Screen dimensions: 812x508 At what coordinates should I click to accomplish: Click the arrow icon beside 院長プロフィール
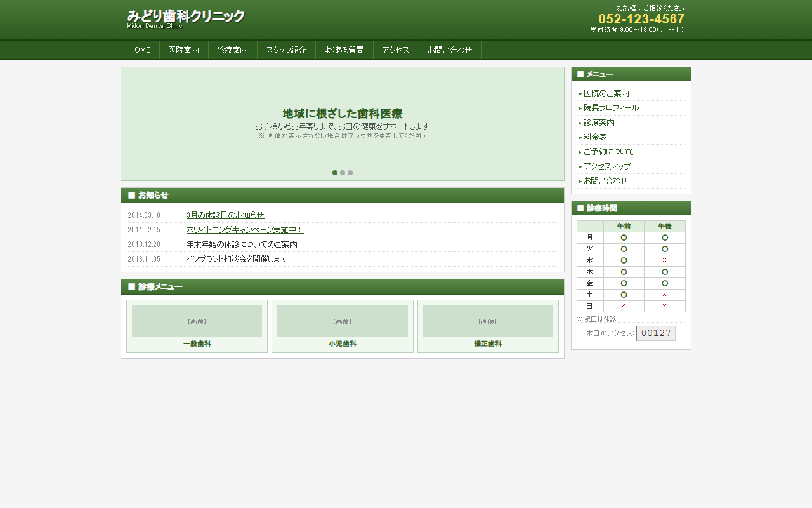[580, 107]
